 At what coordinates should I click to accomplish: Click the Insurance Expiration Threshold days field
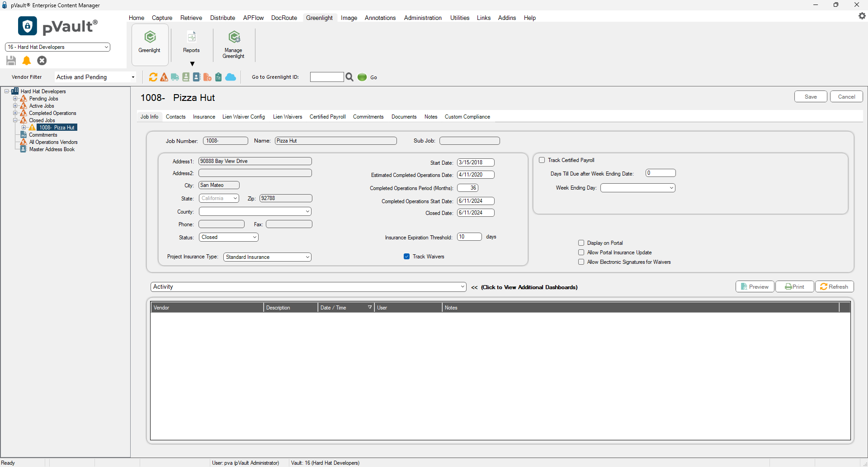click(x=469, y=237)
